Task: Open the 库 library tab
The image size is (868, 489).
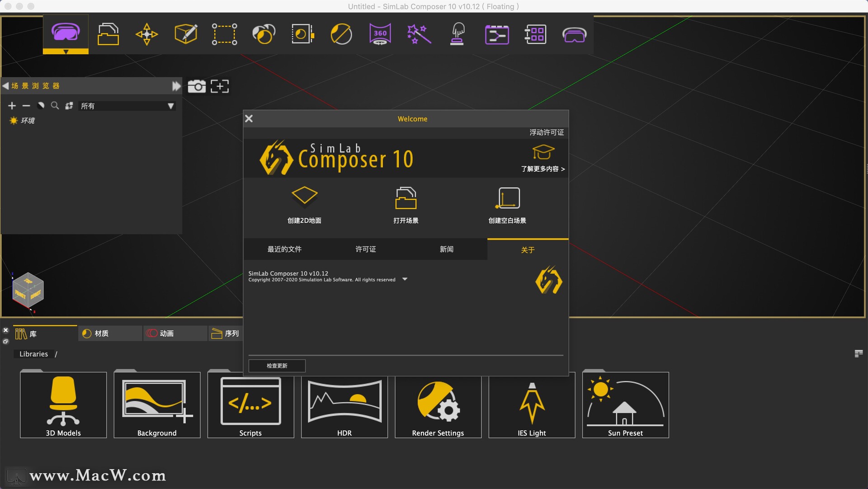Action: pyautogui.click(x=45, y=334)
